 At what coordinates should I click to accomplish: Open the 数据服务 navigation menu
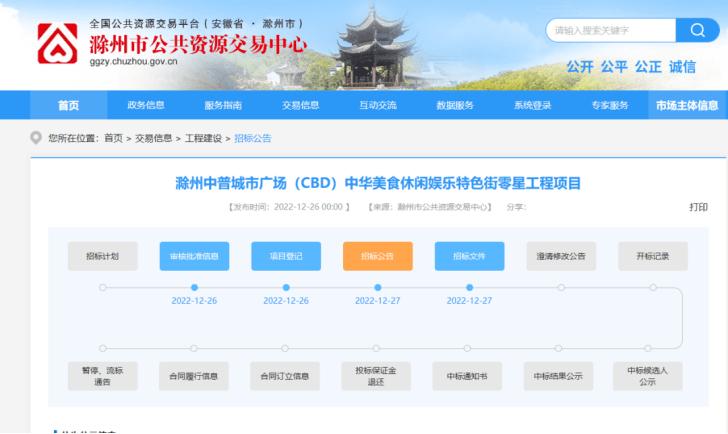click(455, 105)
